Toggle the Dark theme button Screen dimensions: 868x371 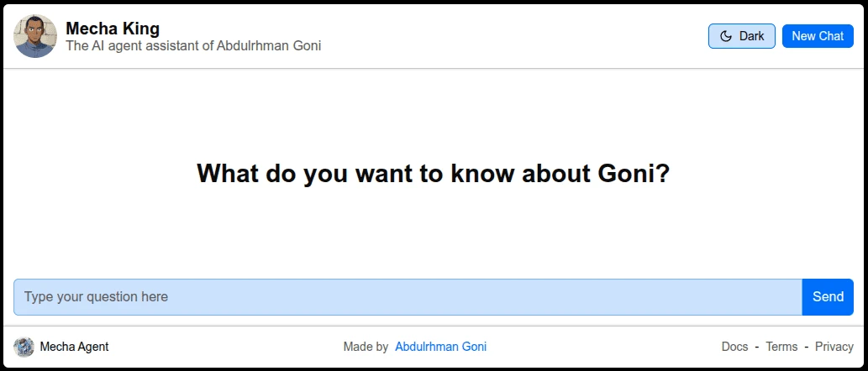[x=742, y=36]
